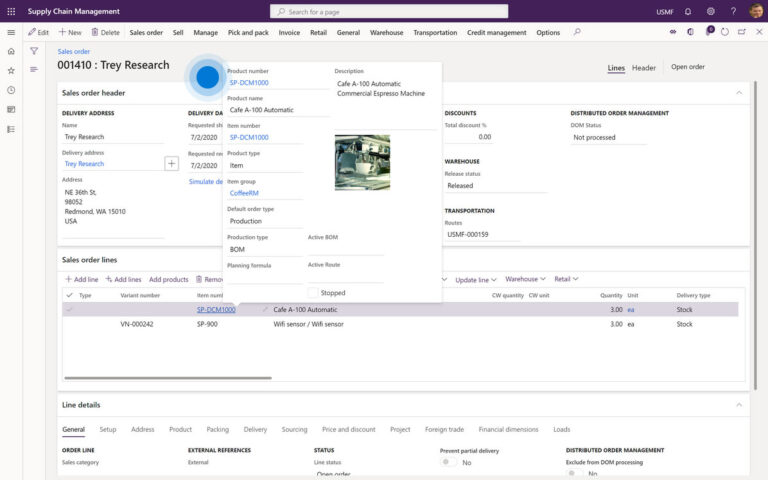The height and width of the screenshot is (480, 768).
Task: Open Sell menu tab
Action: click(x=178, y=32)
